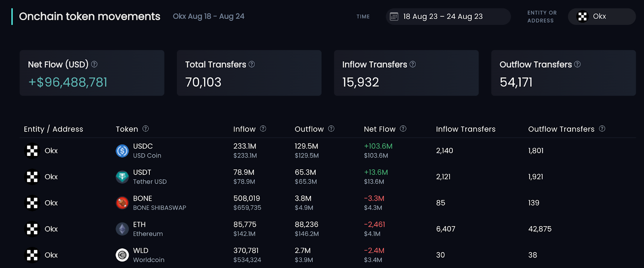Screen dimensions: 644x268
Task: Click the Onchain token movements title
Action: (x=90, y=17)
